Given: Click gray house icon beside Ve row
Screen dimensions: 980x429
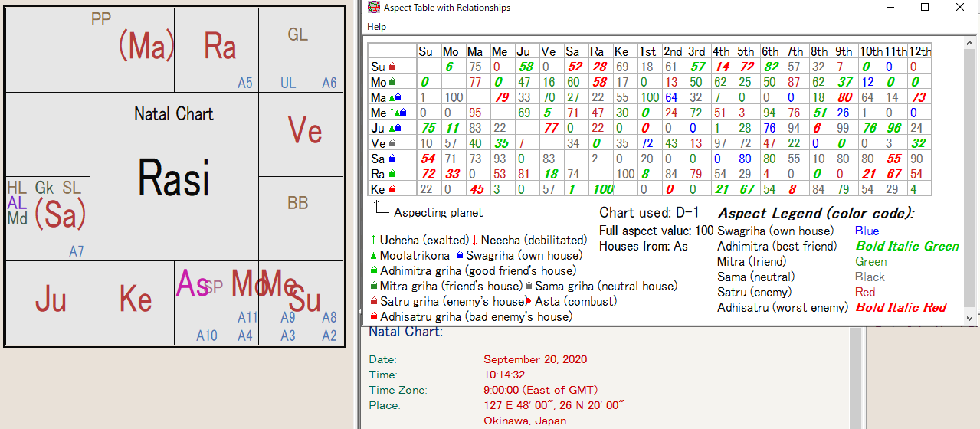Looking at the screenshot, I should (x=392, y=144).
